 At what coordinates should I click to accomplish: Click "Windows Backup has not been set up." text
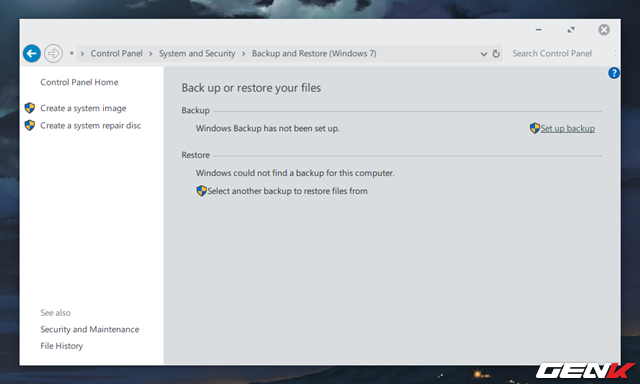(x=268, y=128)
